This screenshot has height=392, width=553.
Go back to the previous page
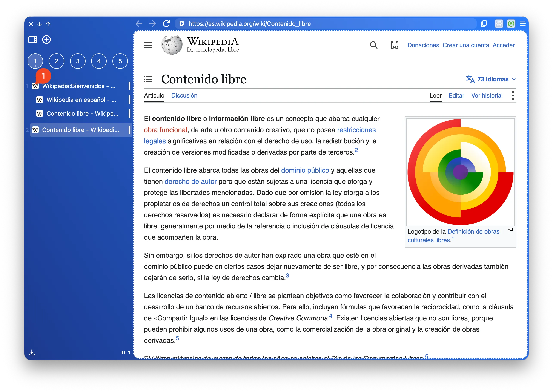pos(139,24)
